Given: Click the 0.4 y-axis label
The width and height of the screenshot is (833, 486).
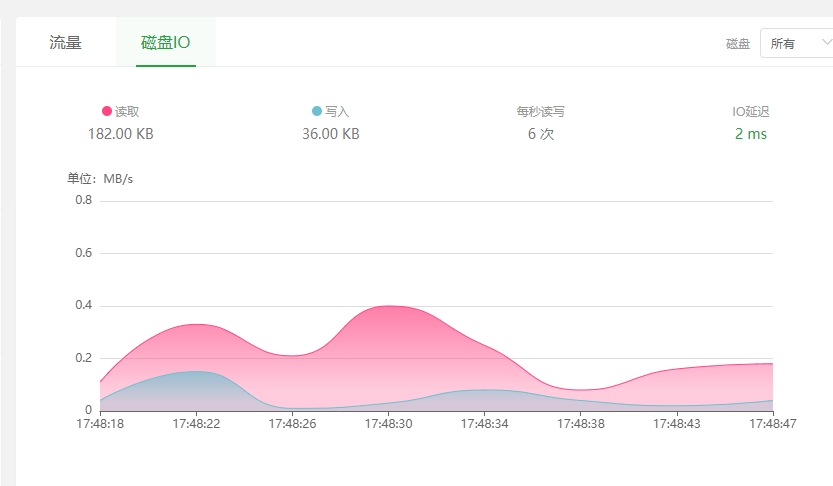Looking at the screenshot, I should pyautogui.click(x=83, y=305).
